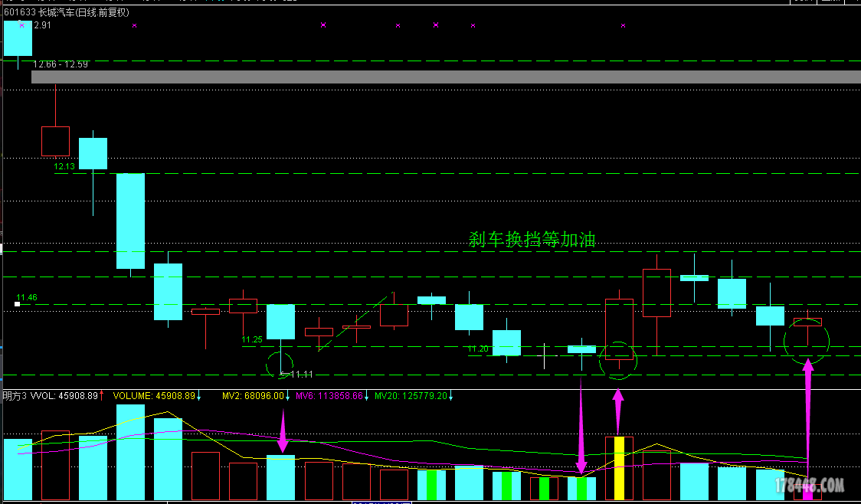The height and width of the screenshot is (504, 861).
Task: Open the cyan down arrow after MV20 value
Action: [451, 396]
